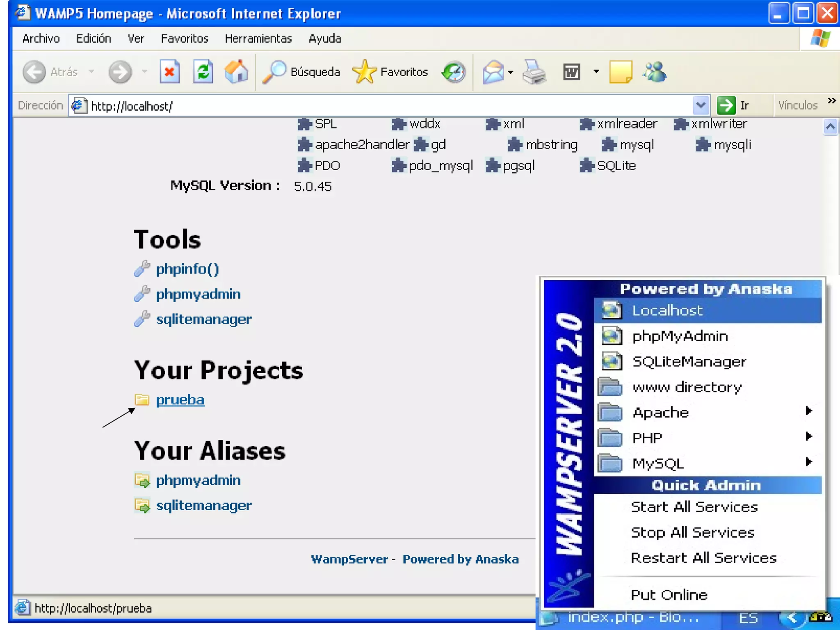Choose Restart All Services
Viewport: 840px width, 630px height.
point(703,558)
